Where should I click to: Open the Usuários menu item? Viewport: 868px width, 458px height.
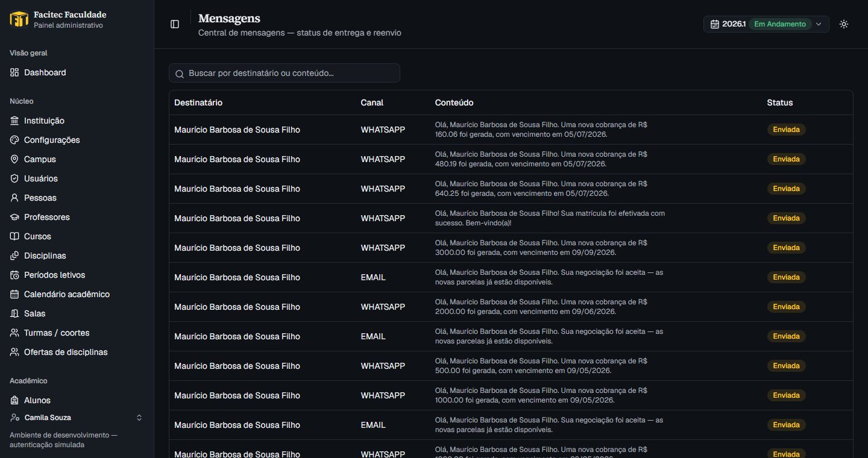[x=77, y=178]
